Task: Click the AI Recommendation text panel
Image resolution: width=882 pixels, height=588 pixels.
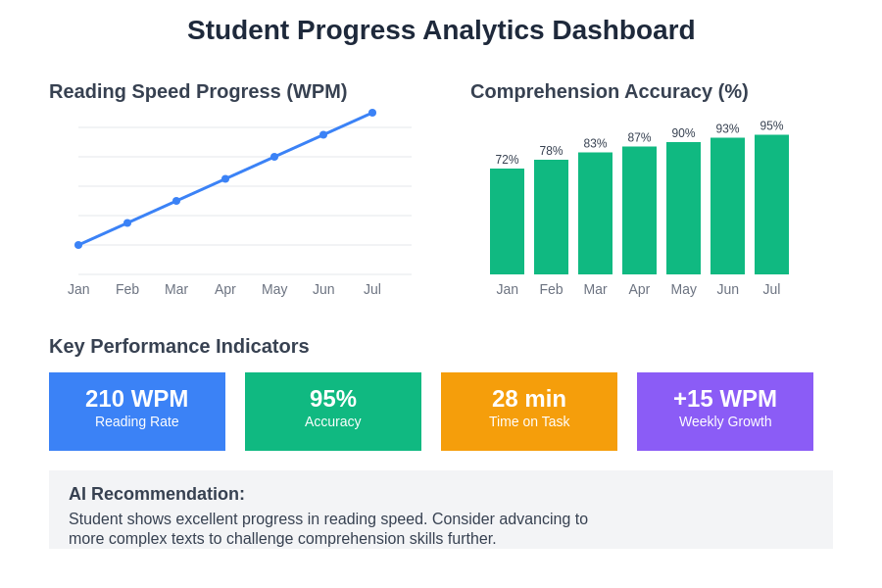Action: pyautogui.click(x=441, y=510)
